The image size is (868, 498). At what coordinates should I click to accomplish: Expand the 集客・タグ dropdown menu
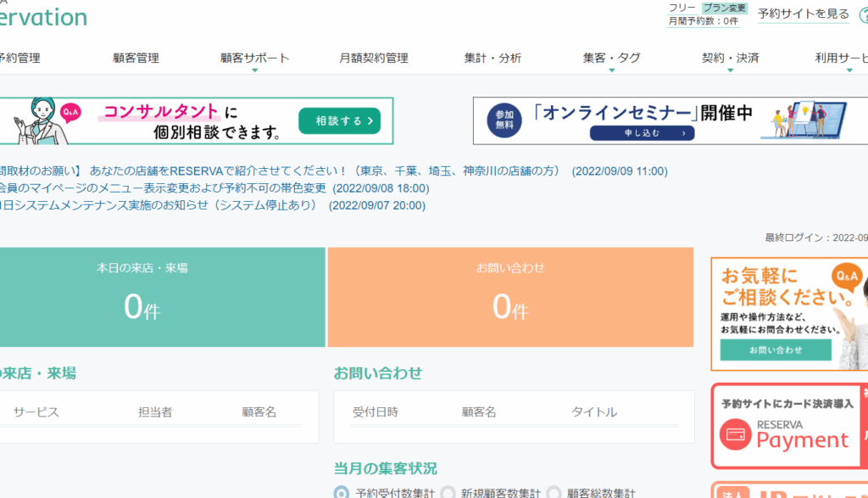click(x=611, y=59)
